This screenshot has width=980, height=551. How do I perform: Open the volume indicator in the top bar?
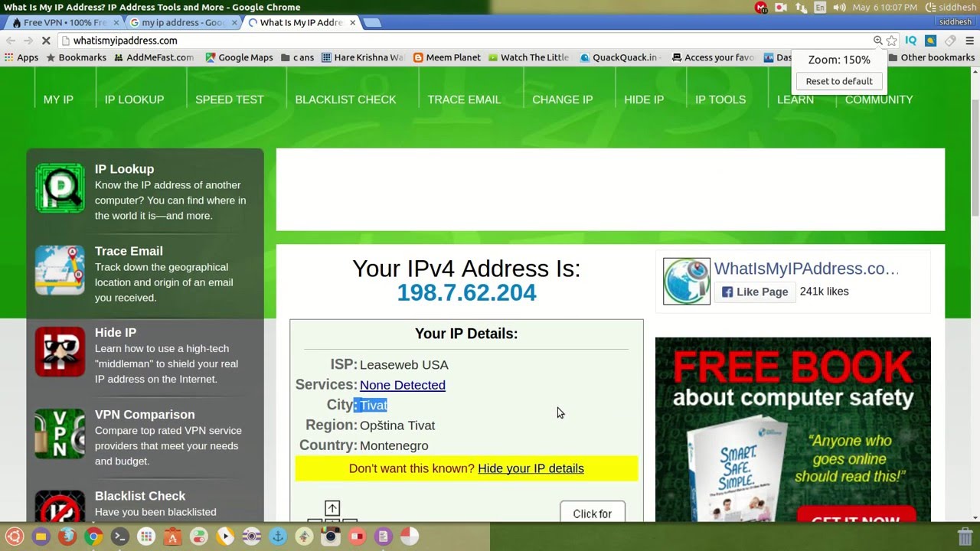839,8
